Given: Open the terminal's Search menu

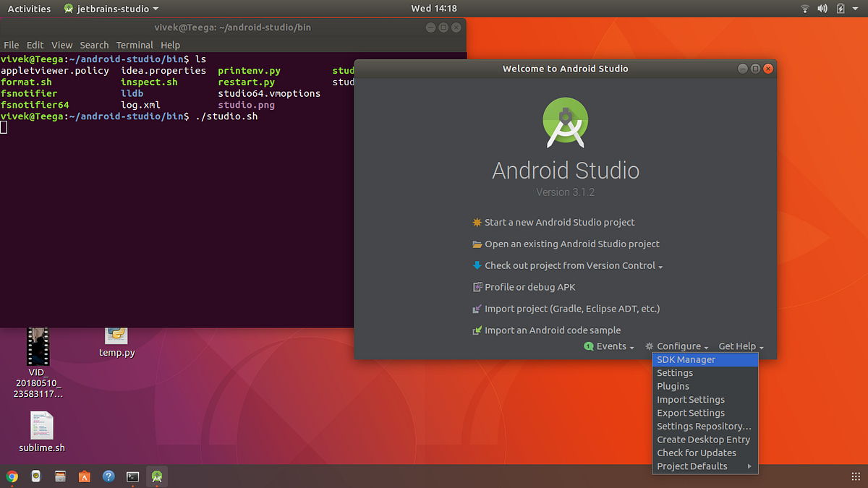Looking at the screenshot, I should click(x=94, y=45).
